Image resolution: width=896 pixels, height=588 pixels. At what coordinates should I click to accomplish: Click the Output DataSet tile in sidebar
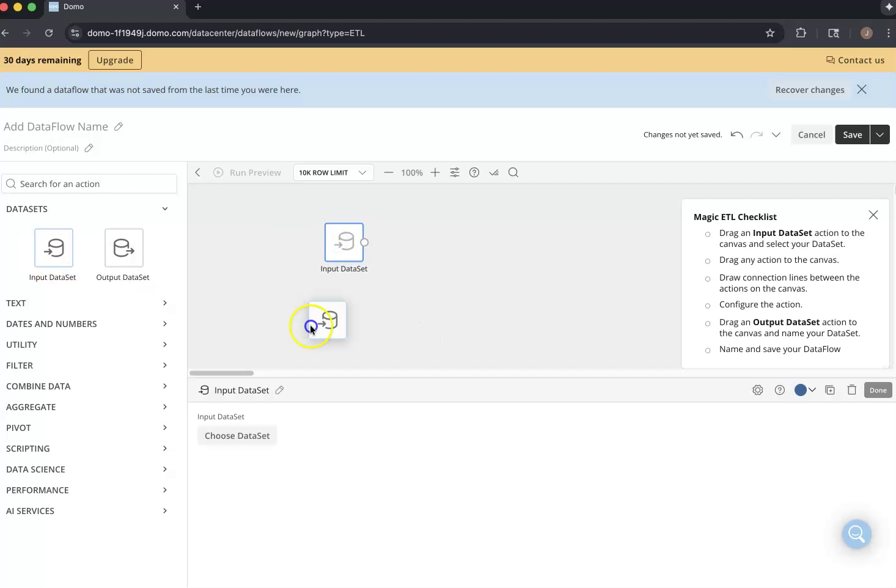coord(124,248)
